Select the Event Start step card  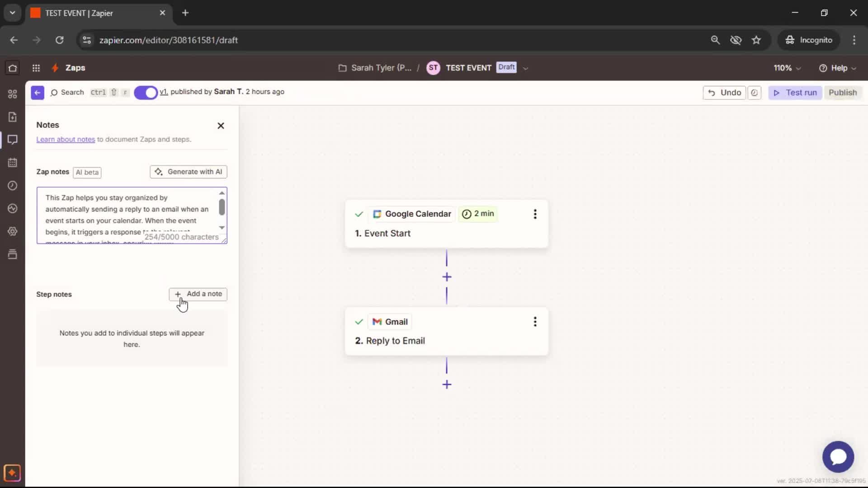[x=447, y=224]
